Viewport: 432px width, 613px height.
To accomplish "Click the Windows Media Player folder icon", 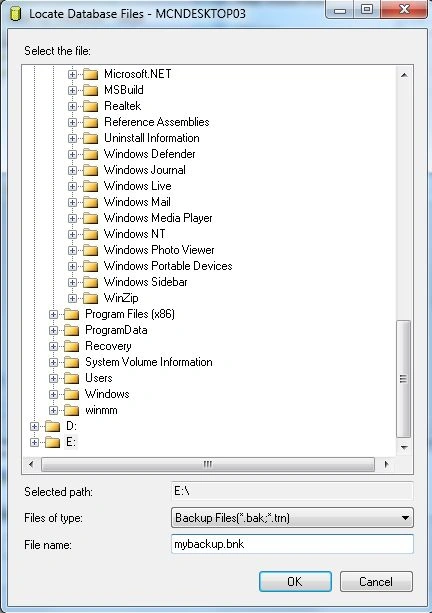I will 90,219.
